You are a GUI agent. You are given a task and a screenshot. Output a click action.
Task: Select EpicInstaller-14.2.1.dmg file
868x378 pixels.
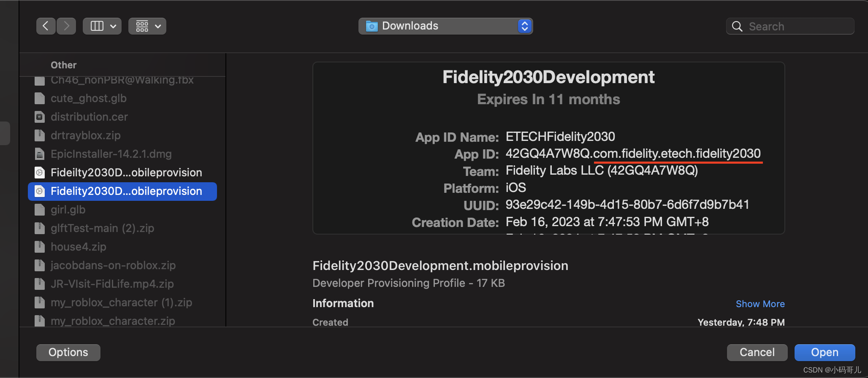point(122,154)
